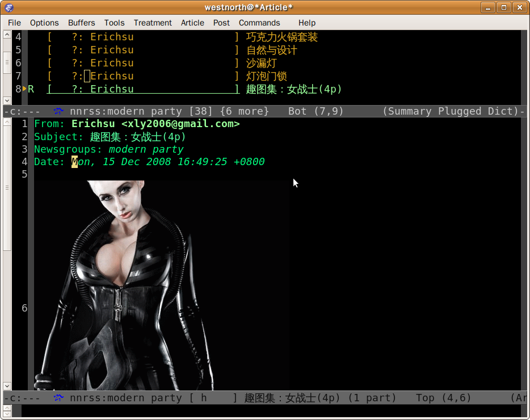Click Erichsu author on summary line 5
Viewport: 530px width, 420px height.
point(112,50)
